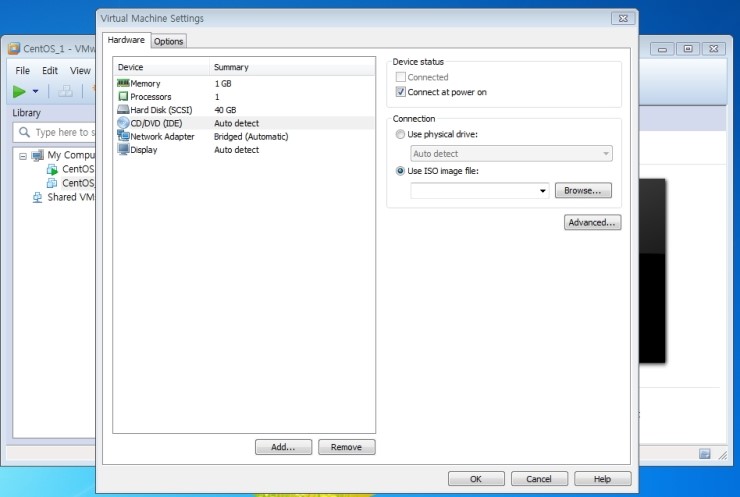The image size is (740, 497).
Task: Open the View menu in VMware
Action: pos(80,71)
